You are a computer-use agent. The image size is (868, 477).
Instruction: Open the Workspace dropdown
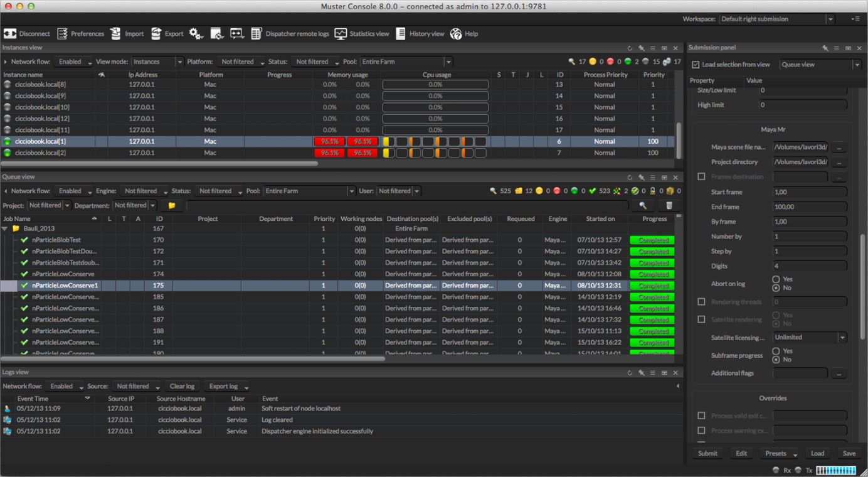click(830, 19)
